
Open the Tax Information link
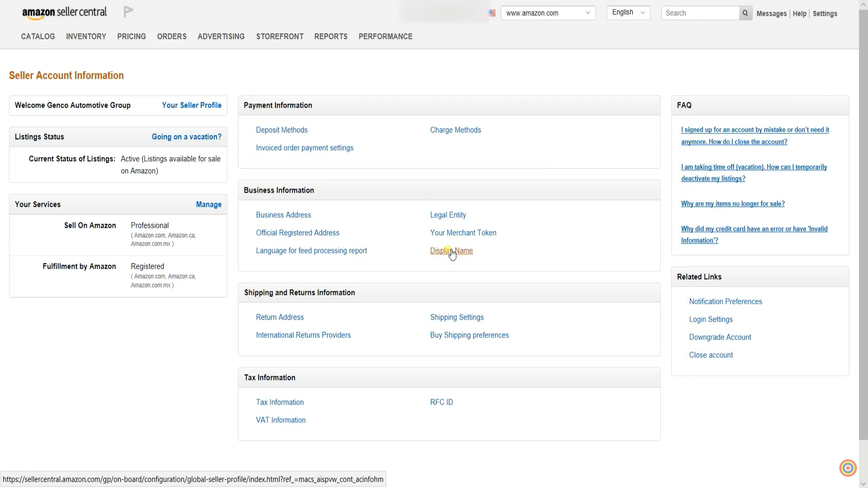(x=280, y=403)
